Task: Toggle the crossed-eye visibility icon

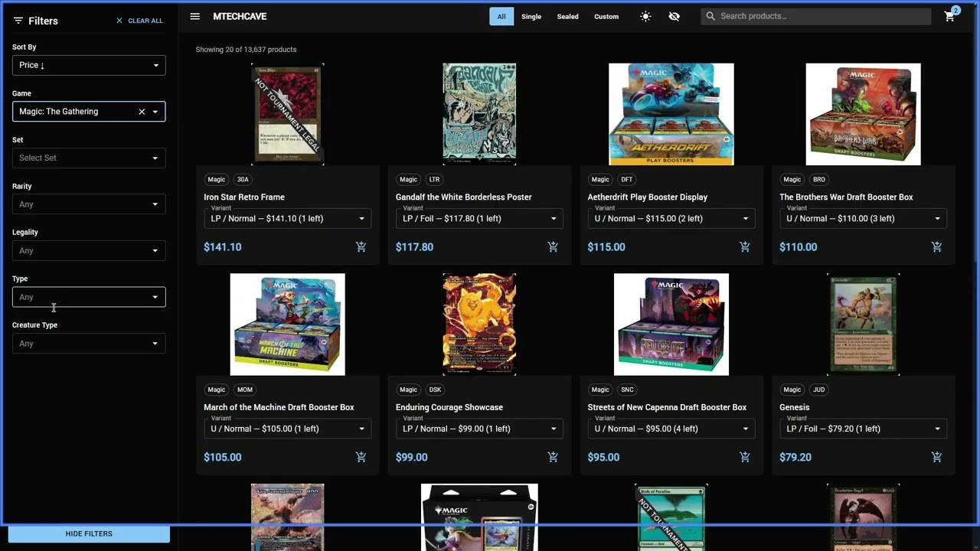Action: point(674,16)
